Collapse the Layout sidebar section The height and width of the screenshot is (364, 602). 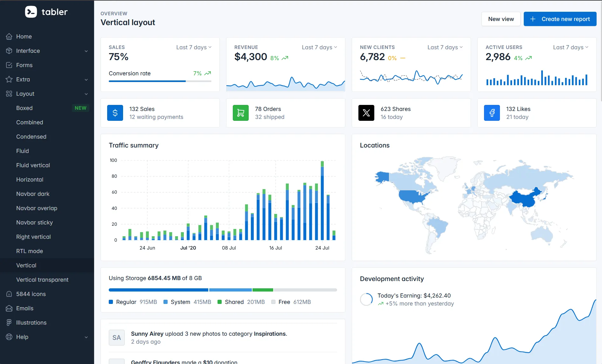coord(86,94)
